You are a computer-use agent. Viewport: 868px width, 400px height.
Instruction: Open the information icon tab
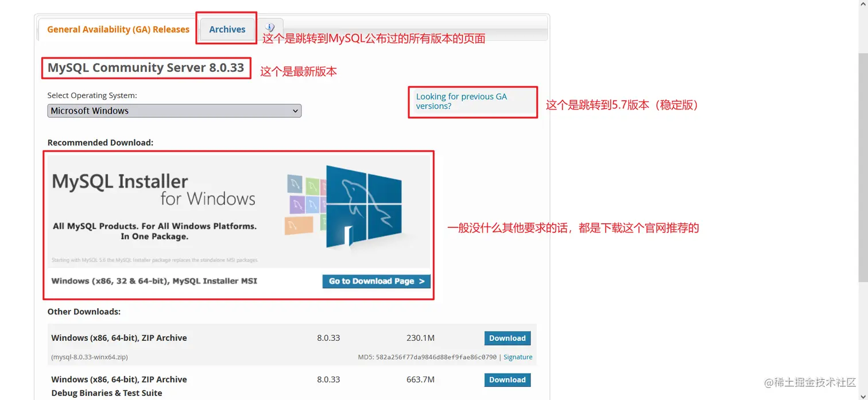pos(270,28)
